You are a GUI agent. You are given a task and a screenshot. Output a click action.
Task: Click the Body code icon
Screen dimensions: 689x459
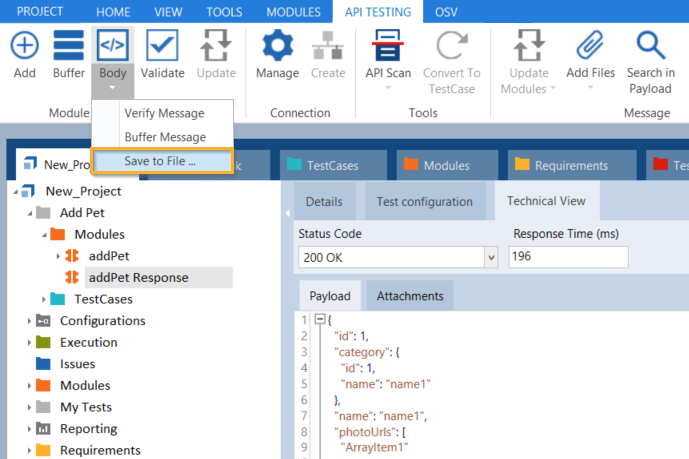[x=113, y=48]
